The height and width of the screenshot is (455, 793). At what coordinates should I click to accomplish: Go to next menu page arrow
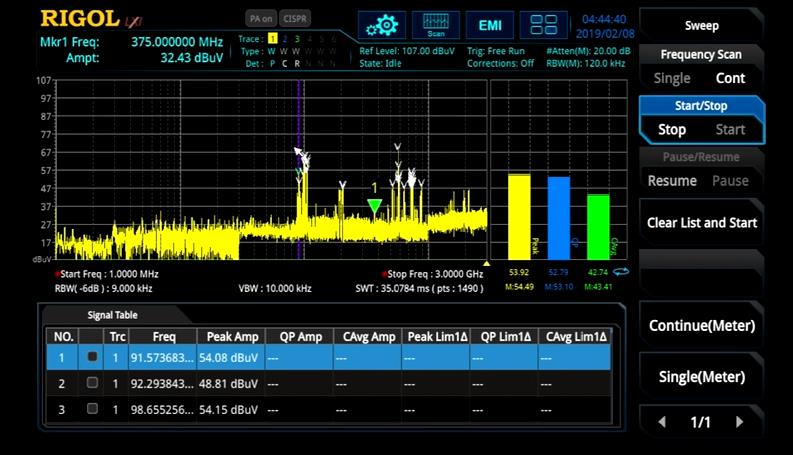click(x=740, y=422)
